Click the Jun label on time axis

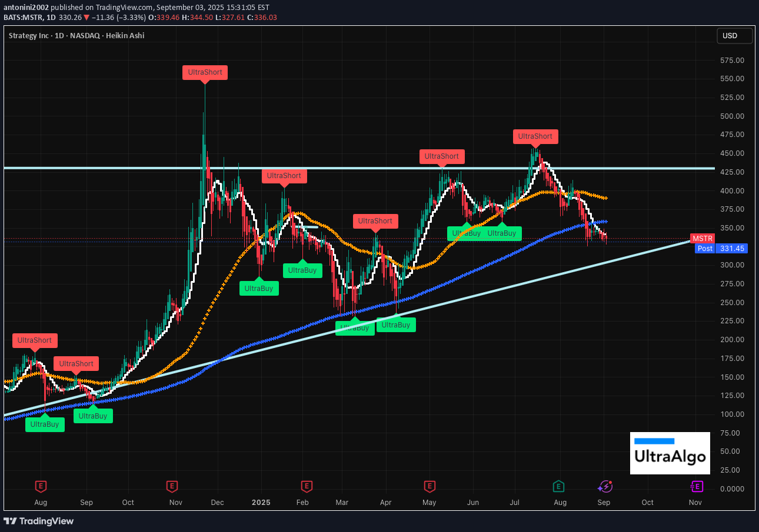tap(473, 503)
